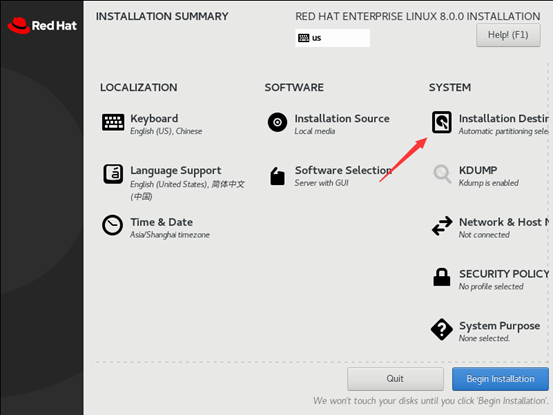Open the Time & Date label

162,222
